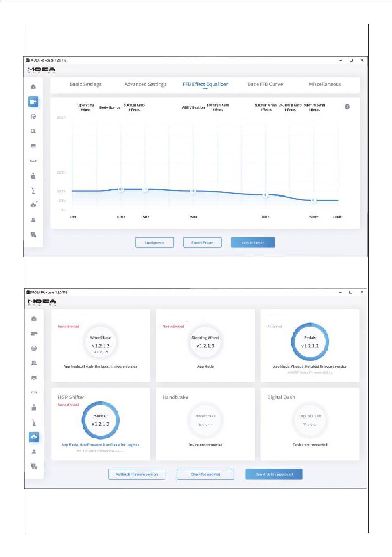The image size is (392, 557).
Task: Click the highlighted wheel base icon in the sidebar
Action: pyautogui.click(x=33, y=102)
